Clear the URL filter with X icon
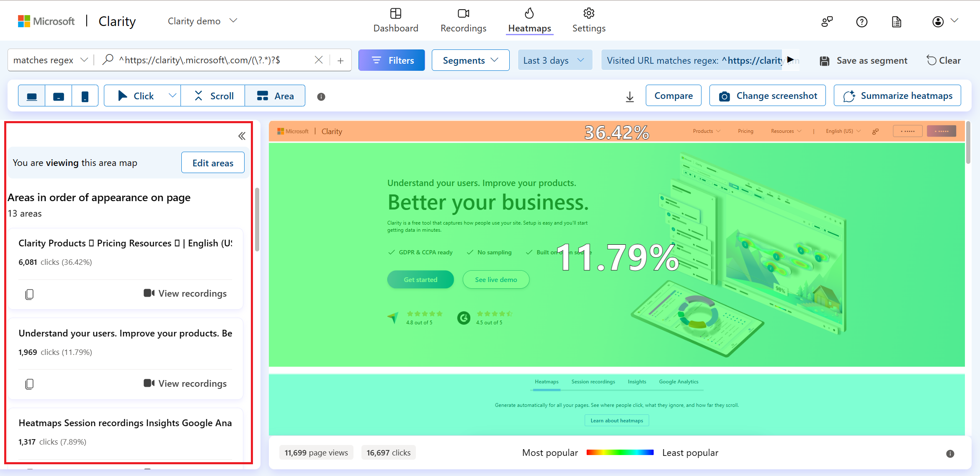Image resolution: width=980 pixels, height=476 pixels. (319, 60)
